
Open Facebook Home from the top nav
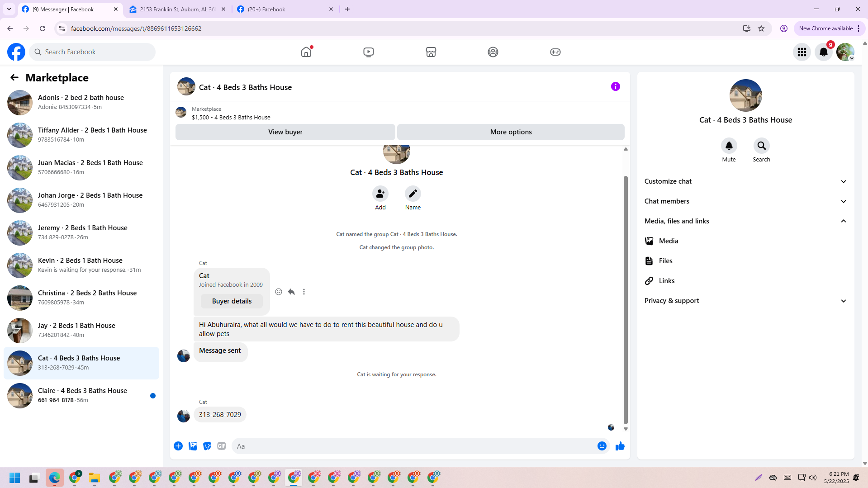click(306, 52)
